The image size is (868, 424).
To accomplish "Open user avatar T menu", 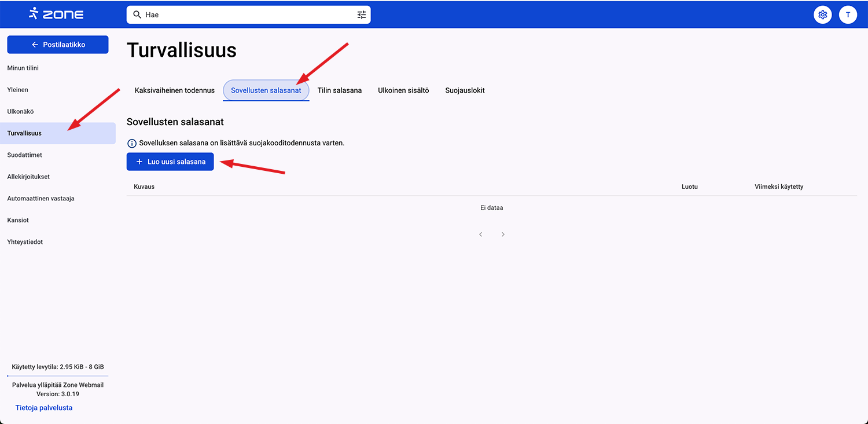I will [848, 14].
